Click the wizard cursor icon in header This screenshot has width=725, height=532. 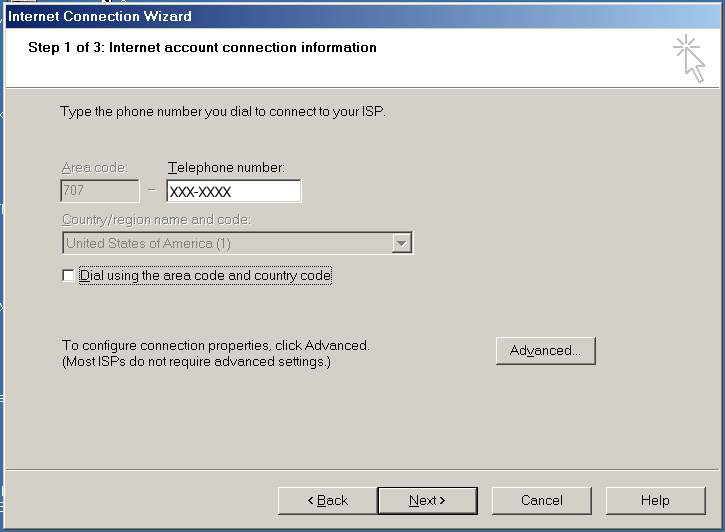(689, 58)
